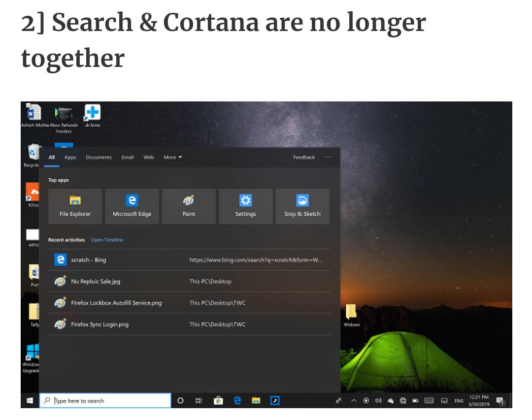Select the Widows folder on desktop

(x=352, y=316)
